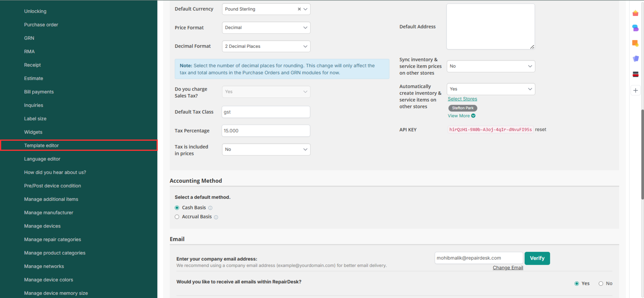Viewport: 644px width, 298px height.
Task: Open Receipt settings in the sidebar
Action: 32,65
